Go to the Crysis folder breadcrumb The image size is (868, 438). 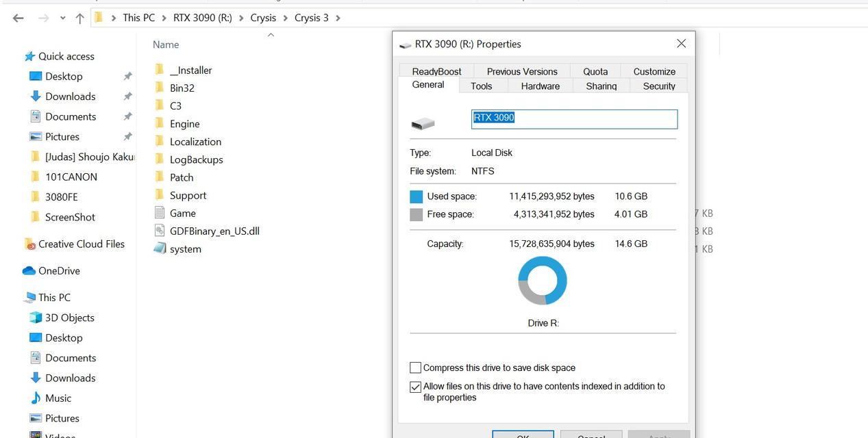click(x=263, y=18)
